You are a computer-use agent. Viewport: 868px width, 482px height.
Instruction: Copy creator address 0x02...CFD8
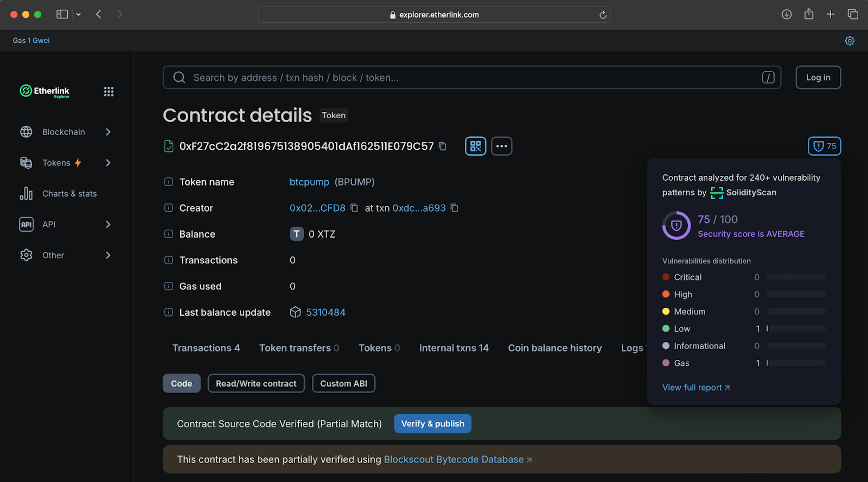click(x=354, y=208)
